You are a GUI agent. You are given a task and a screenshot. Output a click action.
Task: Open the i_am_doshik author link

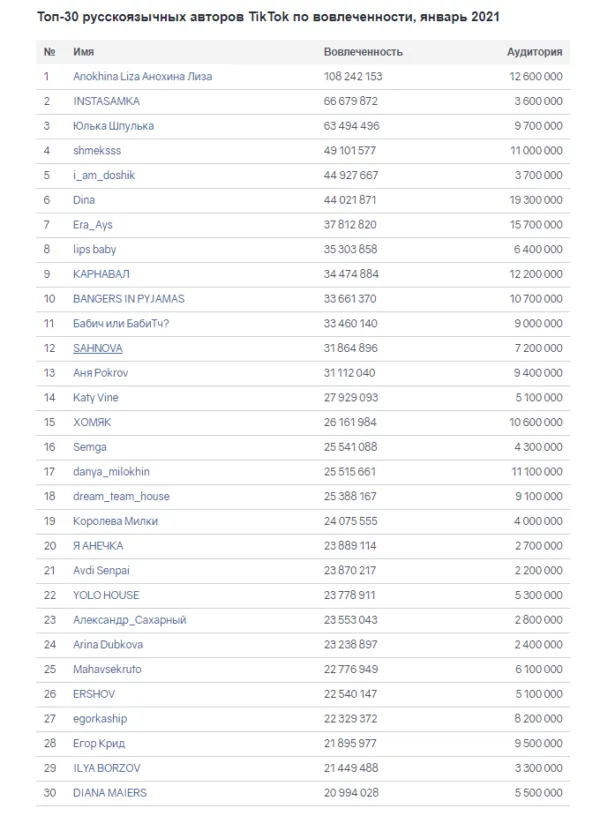[104, 175]
